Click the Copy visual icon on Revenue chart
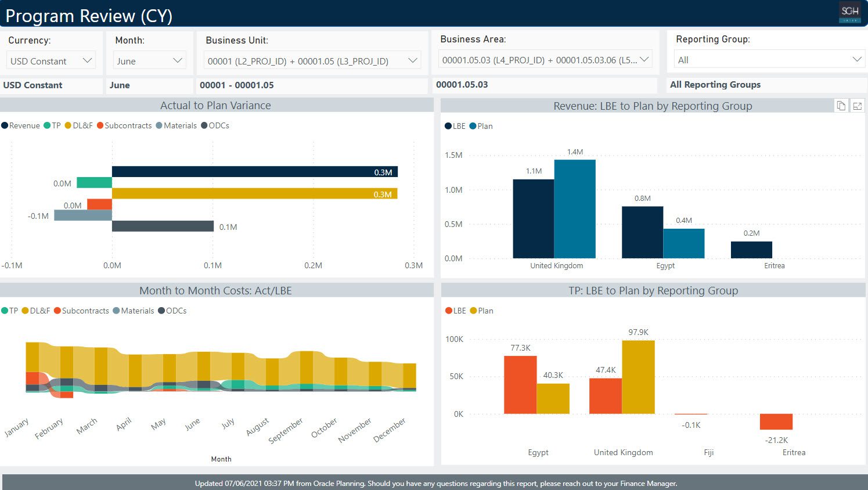The image size is (868, 490). pos(841,106)
